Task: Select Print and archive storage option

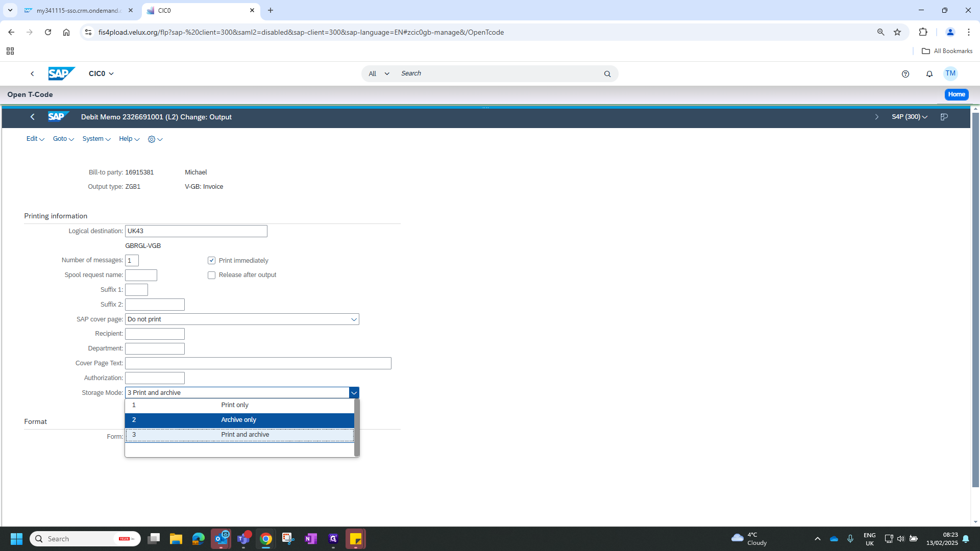Action: pos(239,435)
